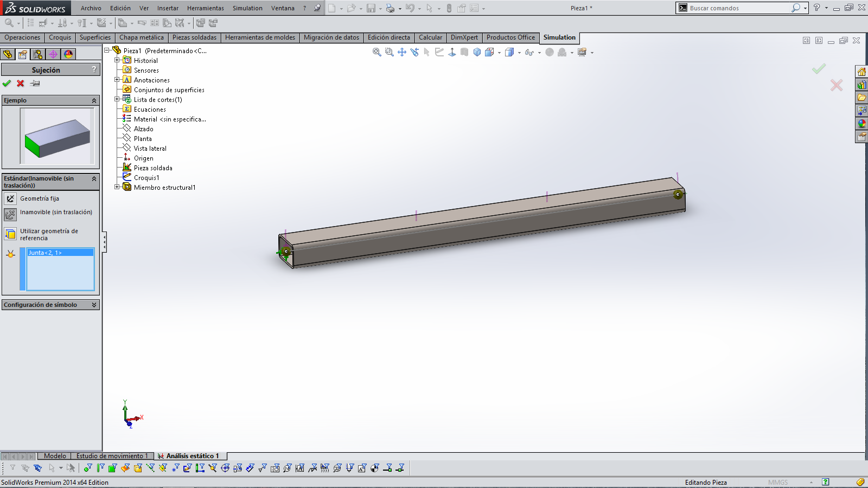Expand the Miembro estructural1 node
The width and height of the screenshot is (868, 488).
click(x=117, y=187)
